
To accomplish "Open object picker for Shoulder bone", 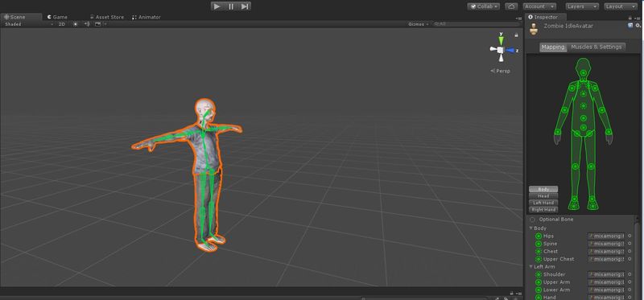I will (630, 274).
